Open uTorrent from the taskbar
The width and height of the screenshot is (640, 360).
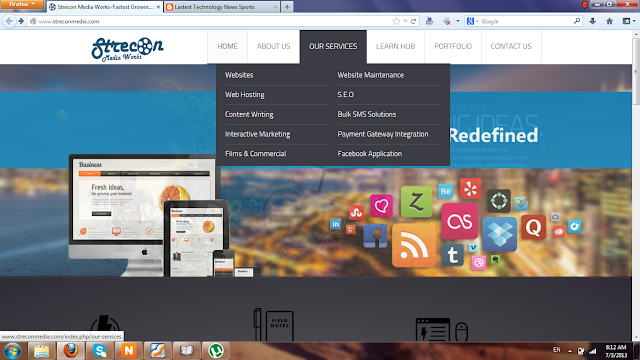pos(216,351)
